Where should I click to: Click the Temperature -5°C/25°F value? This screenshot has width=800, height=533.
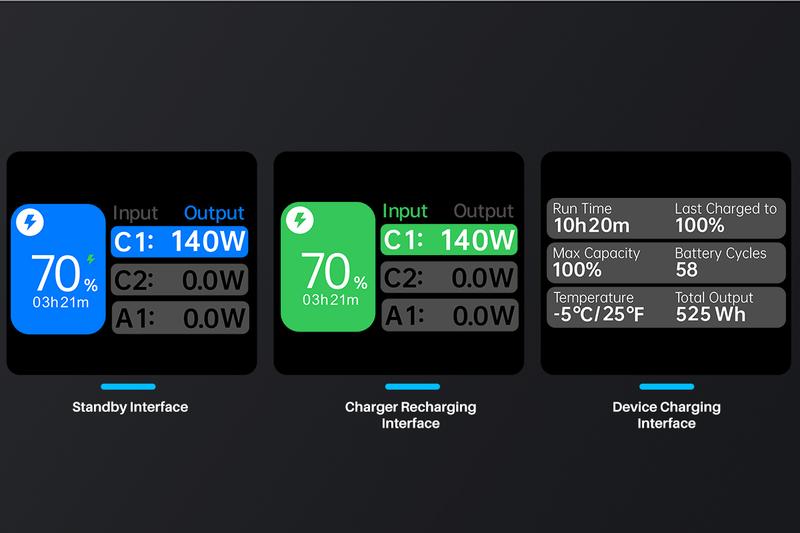click(598, 314)
